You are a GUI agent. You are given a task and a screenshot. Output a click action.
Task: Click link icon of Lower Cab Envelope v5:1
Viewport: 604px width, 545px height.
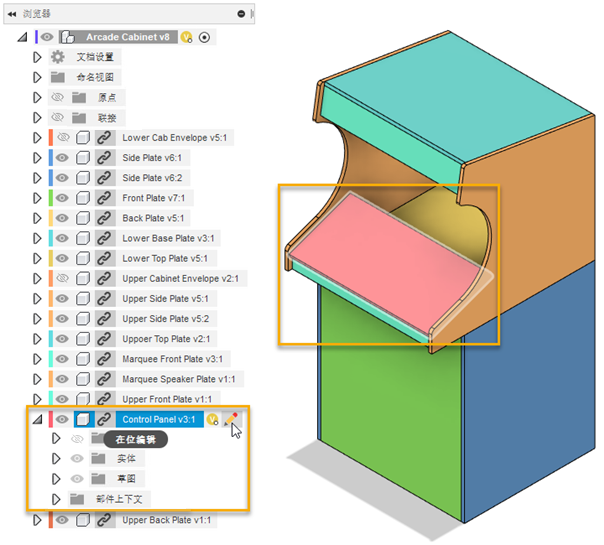(104, 138)
